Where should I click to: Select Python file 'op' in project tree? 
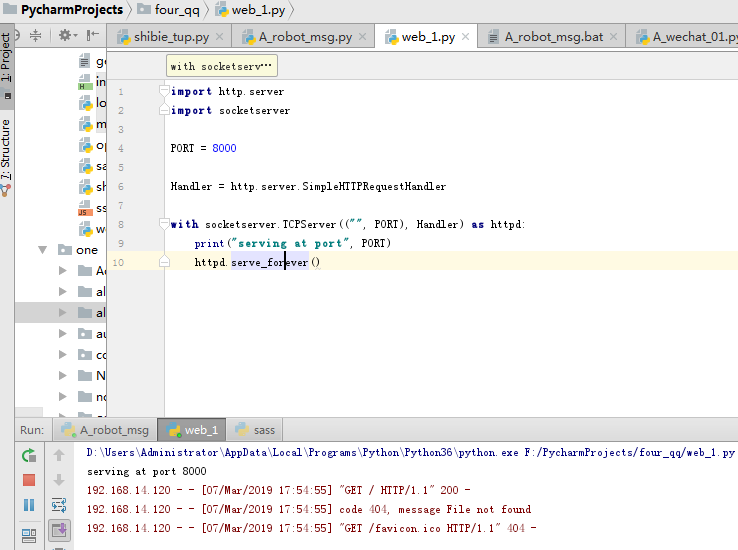pyautogui.click(x=92, y=145)
